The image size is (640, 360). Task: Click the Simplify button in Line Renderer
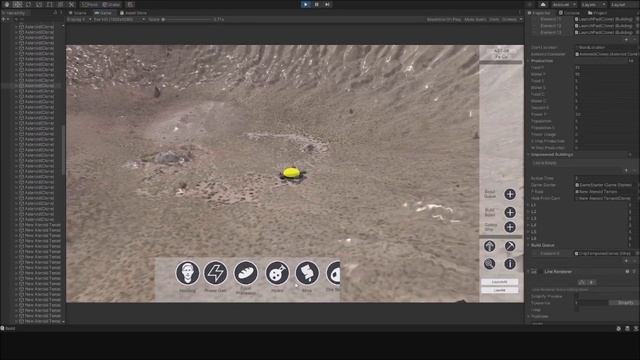624,303
